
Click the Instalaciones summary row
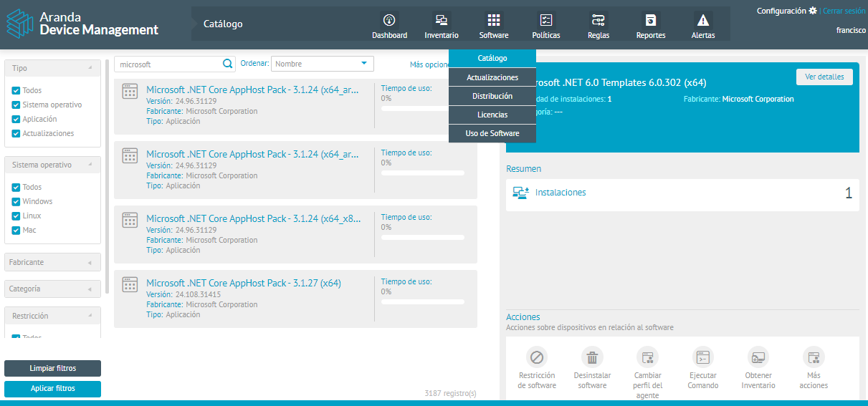682,195
